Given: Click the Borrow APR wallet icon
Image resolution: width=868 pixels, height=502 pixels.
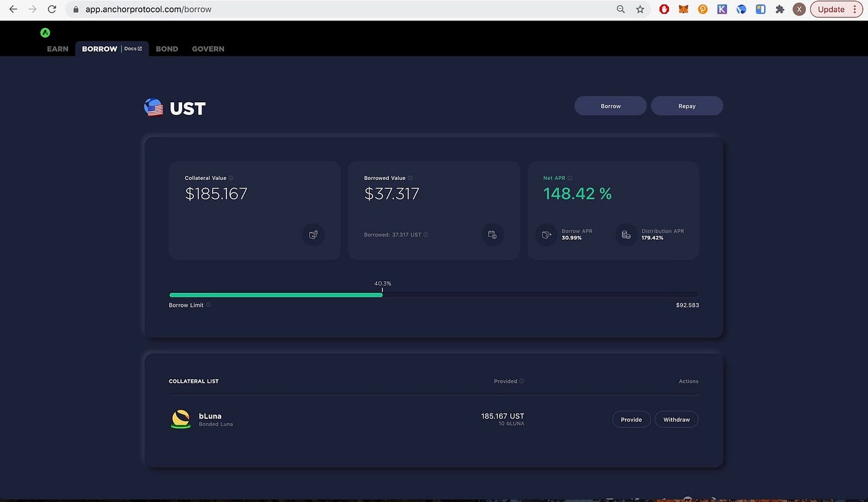Looking at the screenshot, I should (546, 235).
